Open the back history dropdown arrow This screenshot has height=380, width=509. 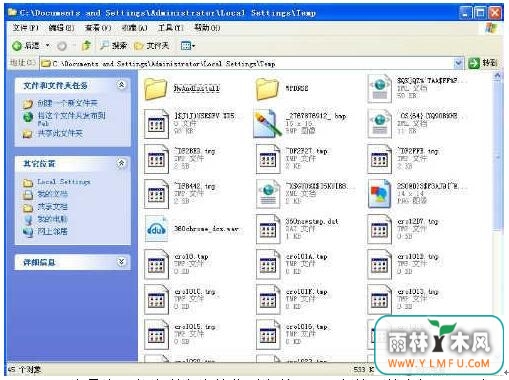click(x=48, y=45)
